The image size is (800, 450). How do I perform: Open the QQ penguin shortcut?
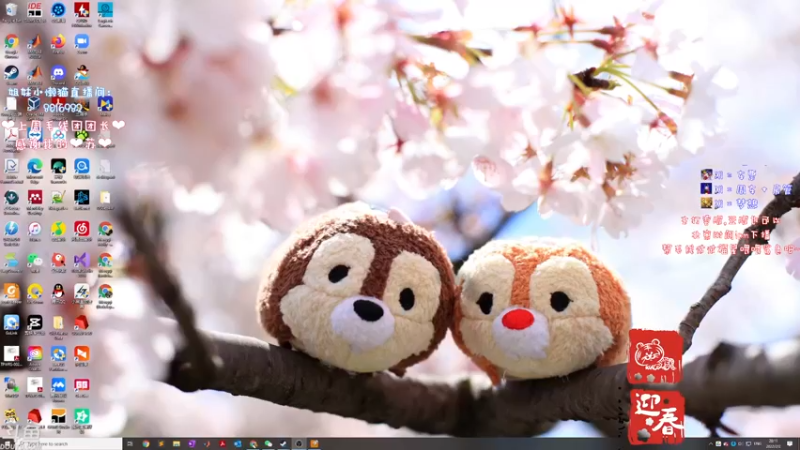58,291
